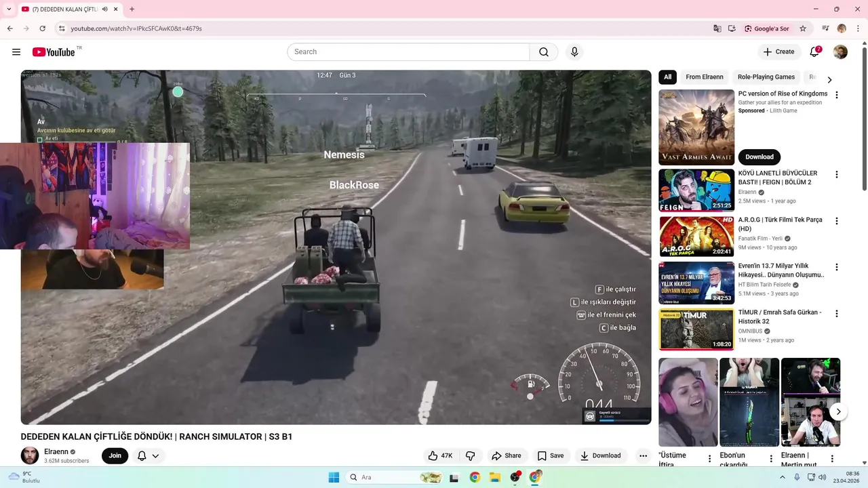
Task: Open options for FEIGN video
Action: [837, 174]
